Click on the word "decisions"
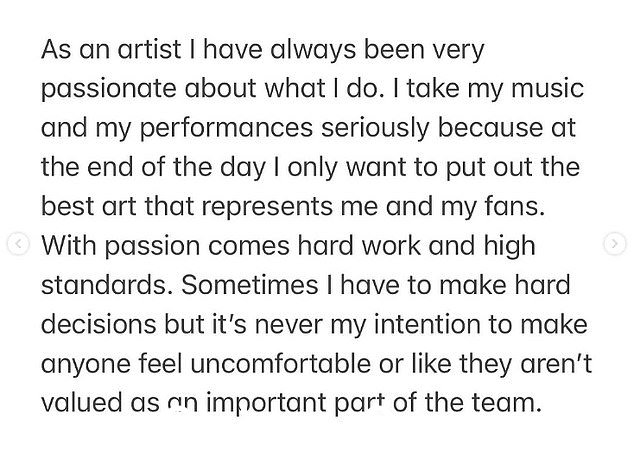 [99, 324]
